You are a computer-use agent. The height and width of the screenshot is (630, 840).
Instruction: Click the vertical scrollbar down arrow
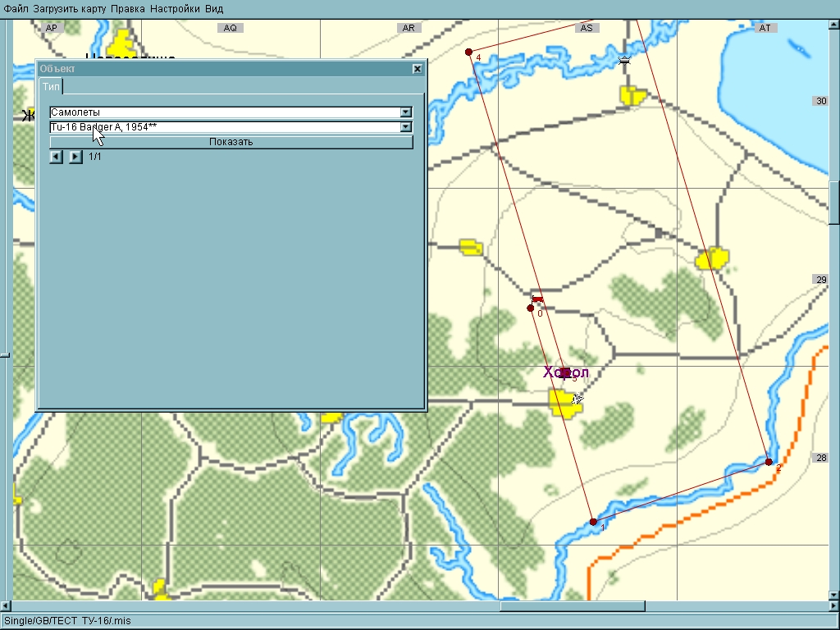(x=834, y=596)
